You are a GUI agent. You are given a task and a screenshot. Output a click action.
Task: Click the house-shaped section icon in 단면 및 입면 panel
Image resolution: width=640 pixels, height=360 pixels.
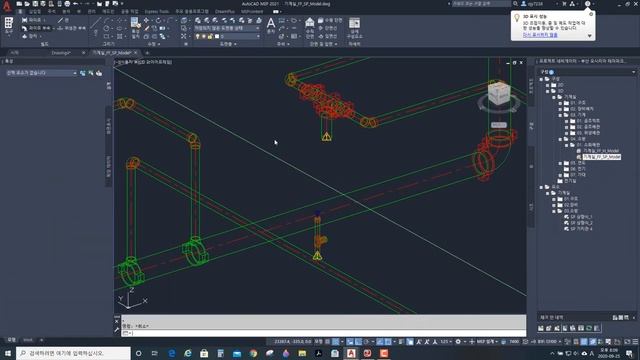[310, 22]
